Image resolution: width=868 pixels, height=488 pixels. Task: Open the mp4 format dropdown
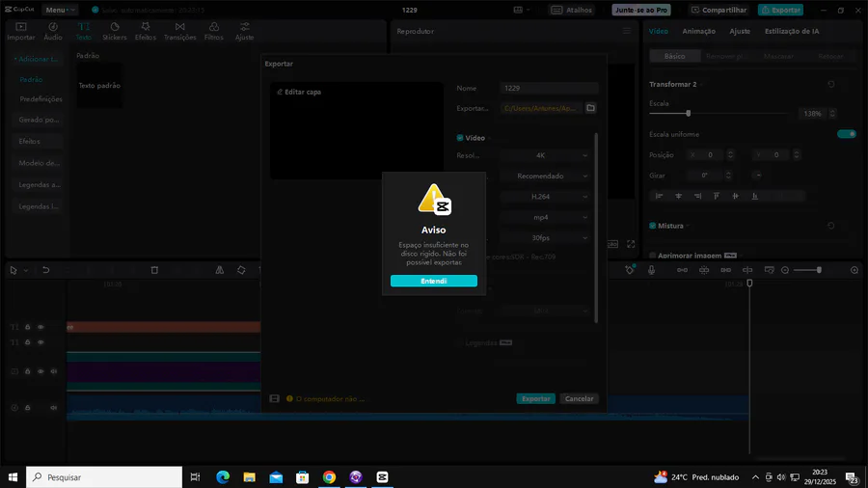point(544,217)
